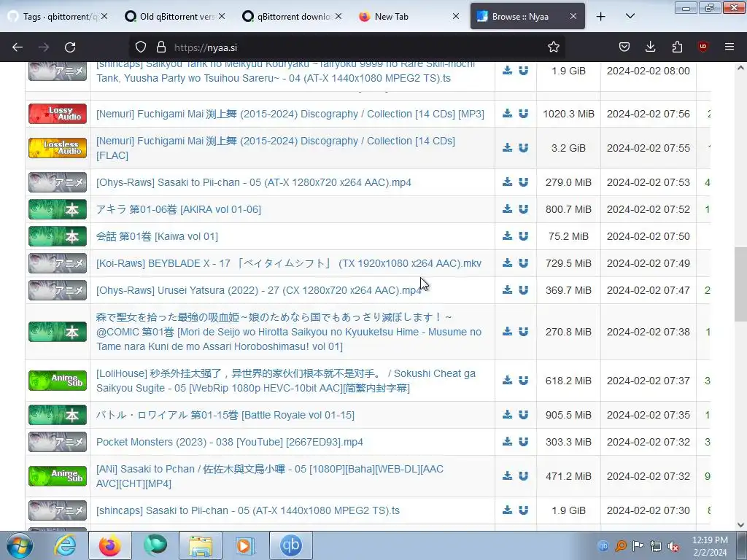
Task: Download torrent file for Urusei Yatsura 27
Action: click(508, 289)
